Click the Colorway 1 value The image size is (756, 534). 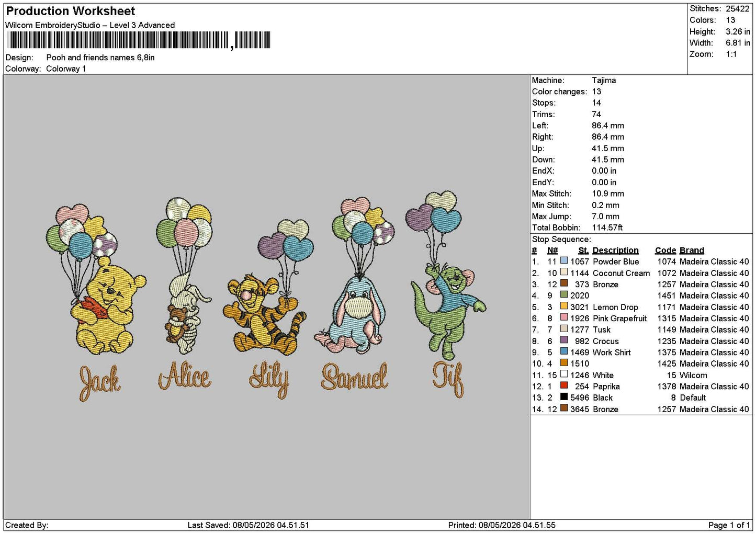coord(66,69)
